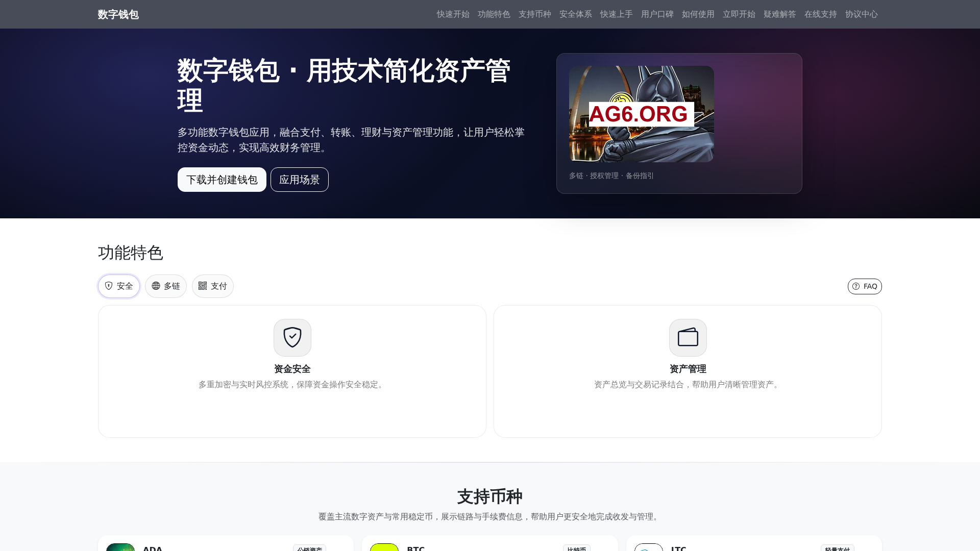Open 疑难解答 in the navigation bar
Viewport: 980px width, 551px height.
click(780, 14)
